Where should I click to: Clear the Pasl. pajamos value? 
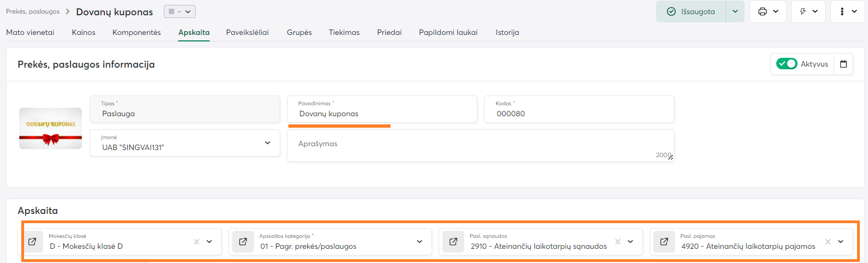(x=828, y=242)
